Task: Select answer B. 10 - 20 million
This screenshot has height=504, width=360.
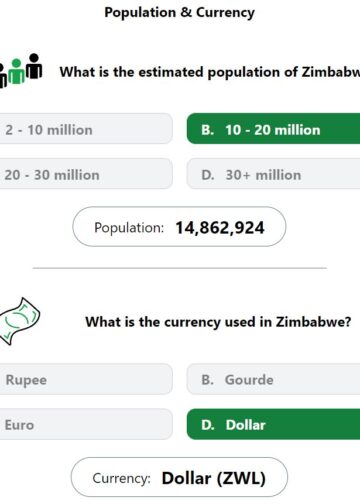Action: [x=273, y=129]
